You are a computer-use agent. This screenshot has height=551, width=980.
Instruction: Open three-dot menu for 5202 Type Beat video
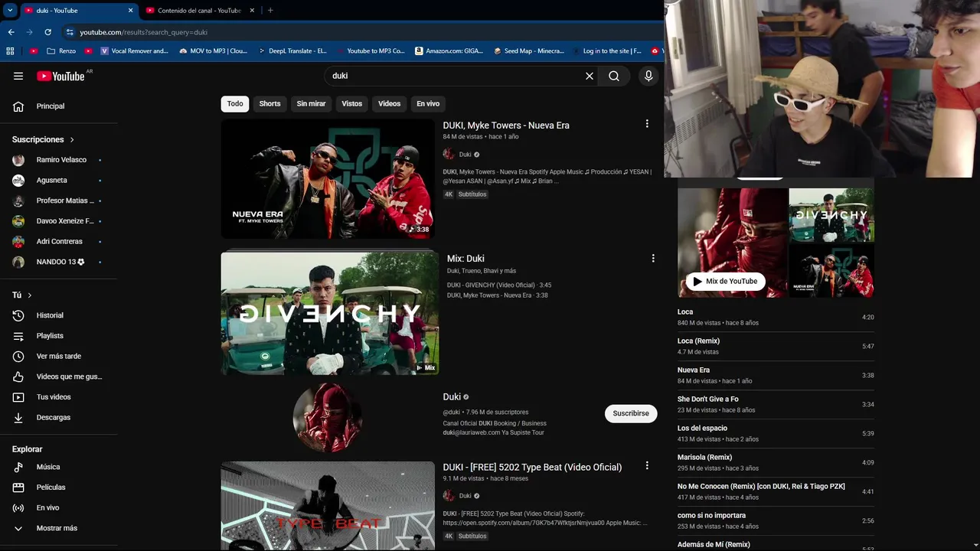(647, 465)
